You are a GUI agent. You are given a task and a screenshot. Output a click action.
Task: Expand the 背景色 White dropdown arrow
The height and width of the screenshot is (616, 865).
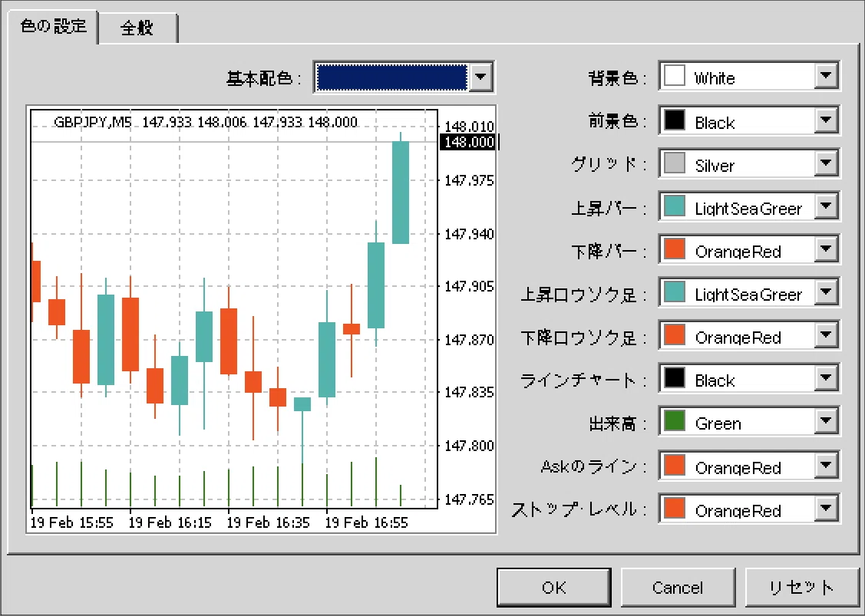point(825,76)
